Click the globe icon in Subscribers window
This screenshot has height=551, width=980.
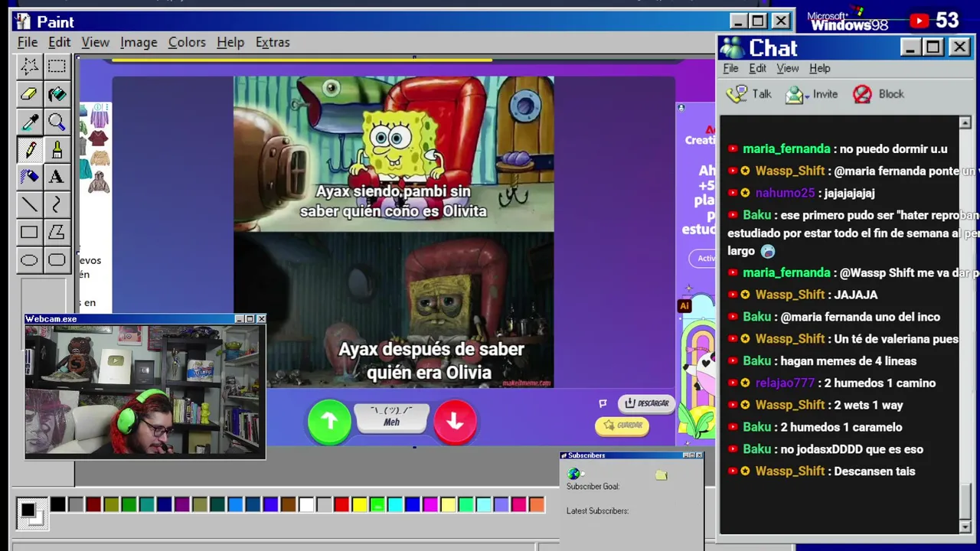574,474
